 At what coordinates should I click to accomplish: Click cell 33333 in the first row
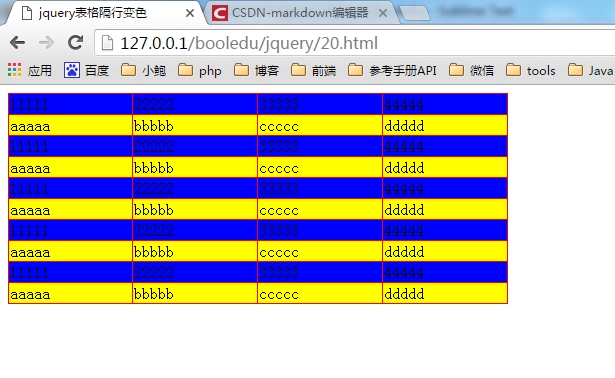pyautogui.click(x=320, y=104)
